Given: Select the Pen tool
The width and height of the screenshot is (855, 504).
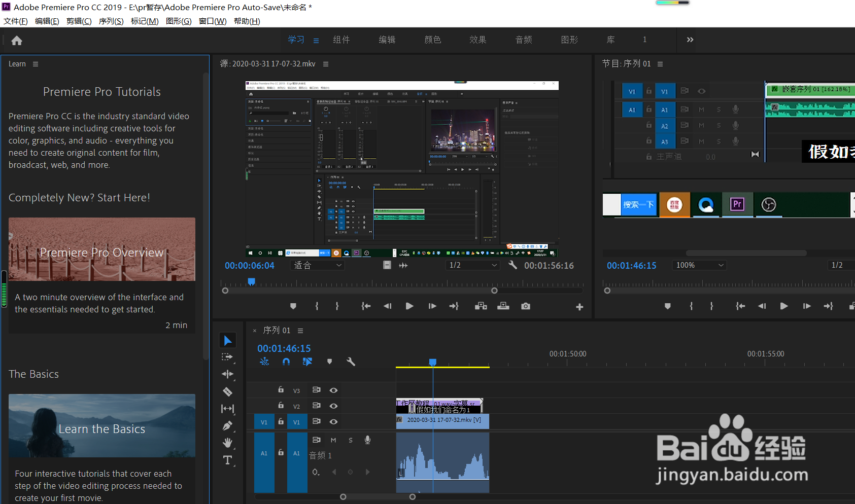Looking at the screenshot, I should [227, 426].
